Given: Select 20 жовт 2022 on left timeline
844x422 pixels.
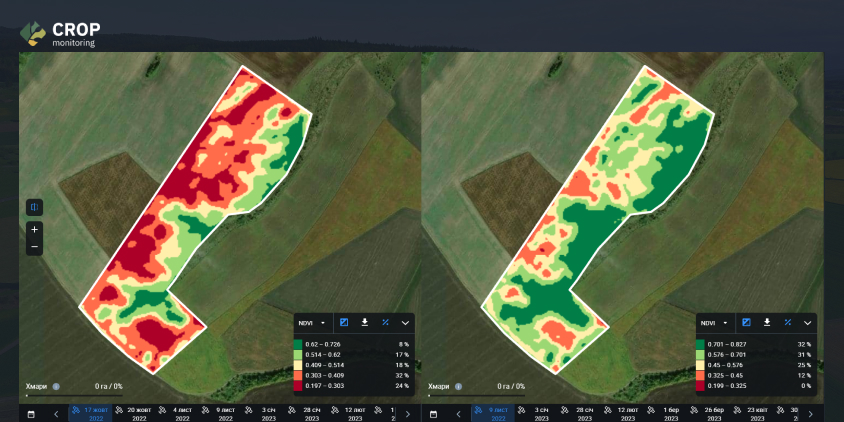Looking at the screenshot, I should [133, 413].
